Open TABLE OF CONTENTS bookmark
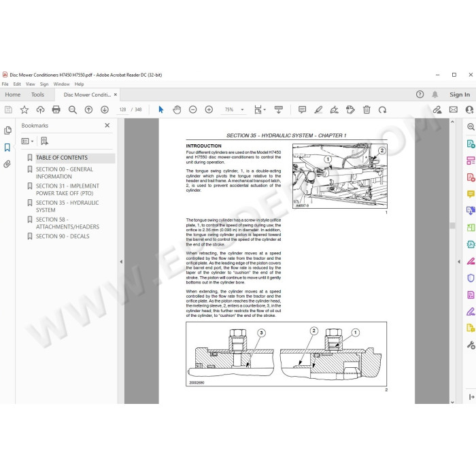Screen dimensions: 476x476 pos(62,158)
